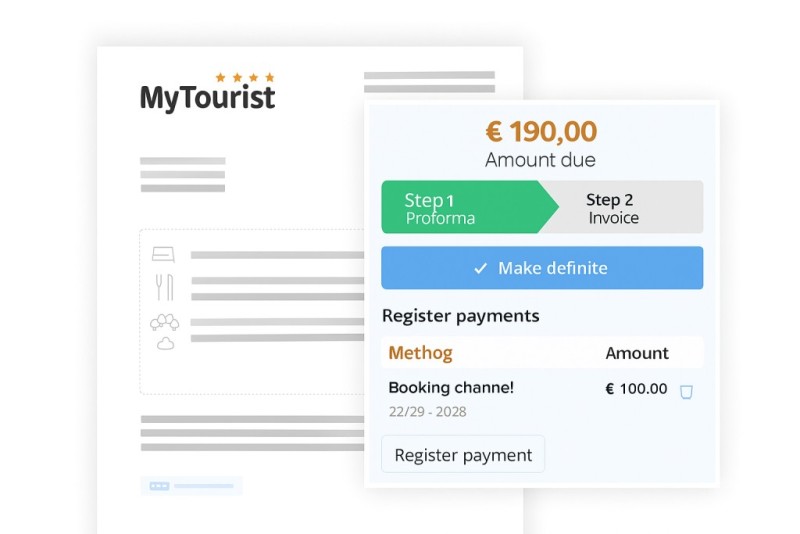Click the cloud icon below the trees

click(165, 343)
